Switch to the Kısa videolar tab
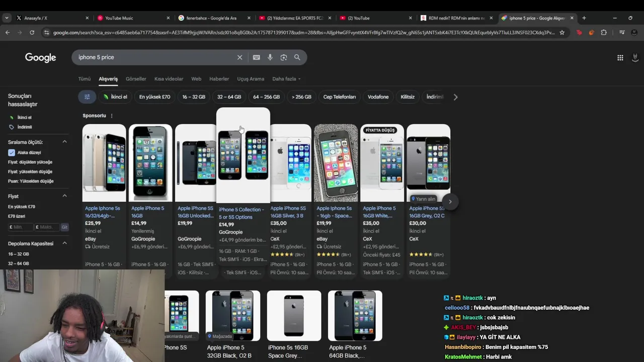644x362 pixels. [169, 79]
